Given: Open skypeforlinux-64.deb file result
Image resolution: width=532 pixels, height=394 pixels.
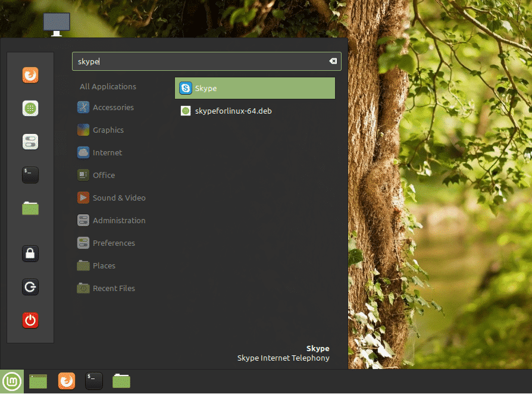Looking at the screenshot, I should [x=255, y=111].
